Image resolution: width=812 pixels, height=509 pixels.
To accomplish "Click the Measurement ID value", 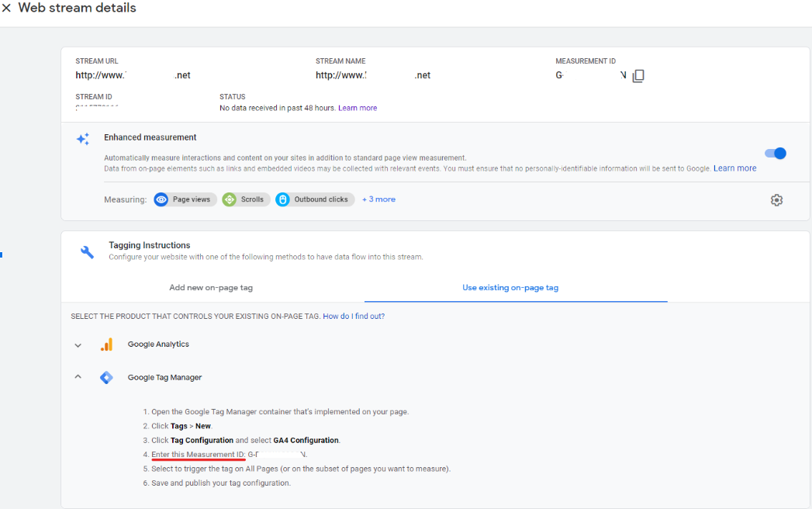I will (x=591, y=76).
